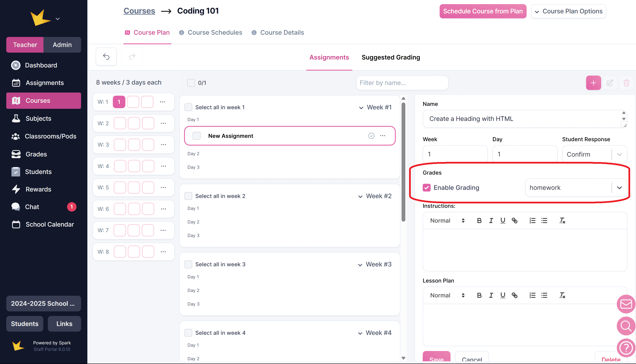Clear formatting in the Instructions editor toolbar
The width and height of the screenshot is (636, 364).
[x=562, y=221]
